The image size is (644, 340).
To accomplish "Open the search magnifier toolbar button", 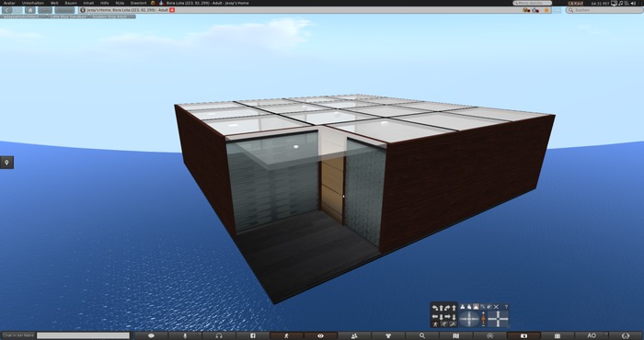I will click(x=421, y=335).
